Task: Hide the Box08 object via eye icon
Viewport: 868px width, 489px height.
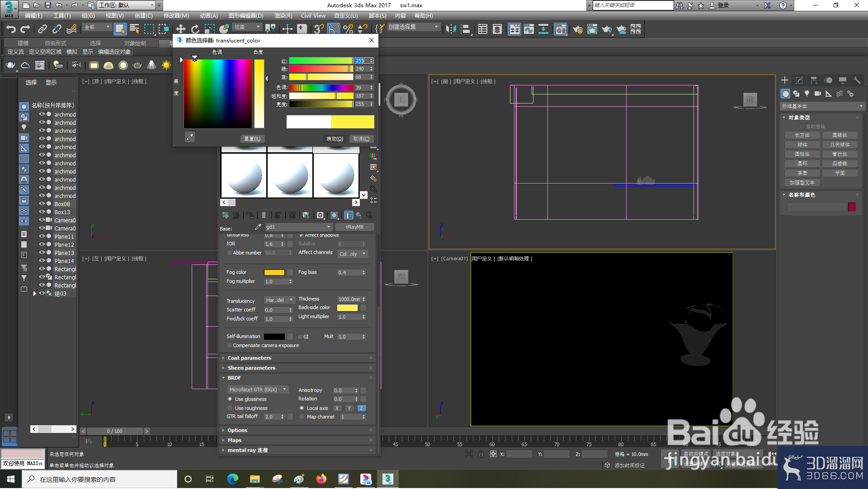Action: tap(42, 204)
